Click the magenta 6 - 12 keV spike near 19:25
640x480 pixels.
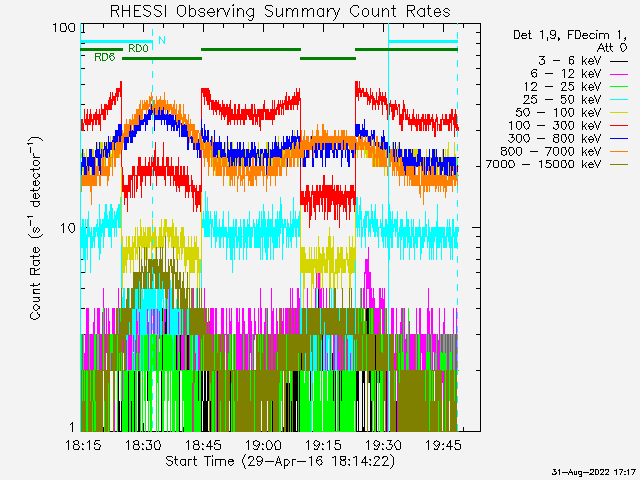coord(368,273)
